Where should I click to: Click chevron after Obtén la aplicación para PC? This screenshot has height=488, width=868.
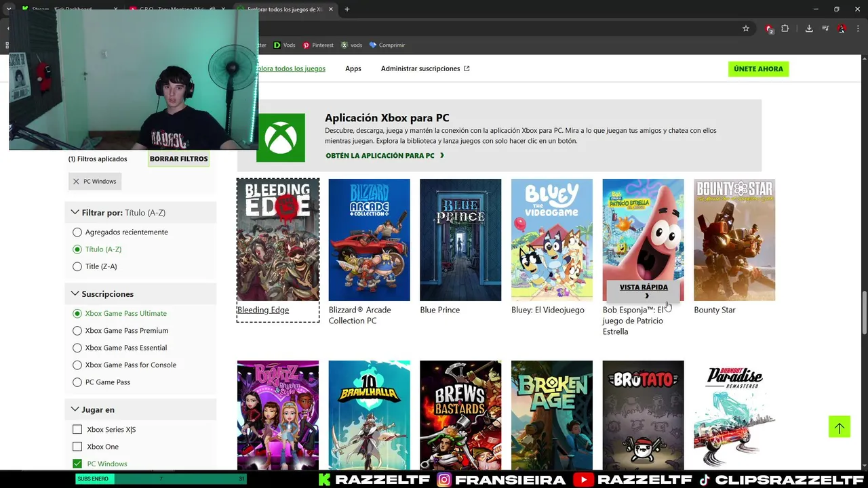click(x=441, y=155)
